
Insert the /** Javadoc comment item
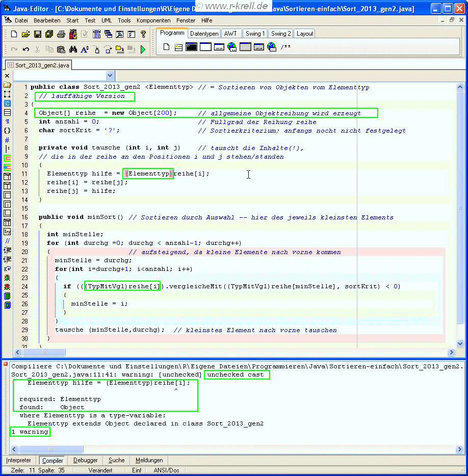[285, 47]
